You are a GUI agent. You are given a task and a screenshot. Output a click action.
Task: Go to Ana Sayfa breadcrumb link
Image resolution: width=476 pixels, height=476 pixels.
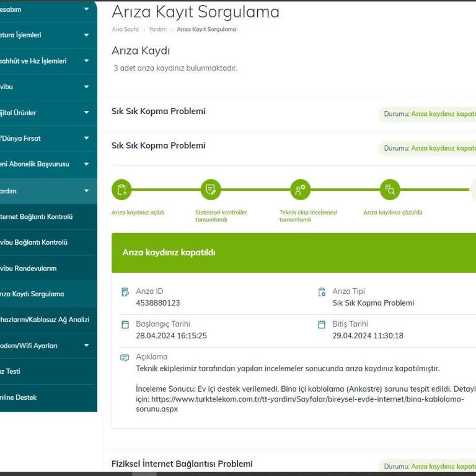(x=125, y=29)
